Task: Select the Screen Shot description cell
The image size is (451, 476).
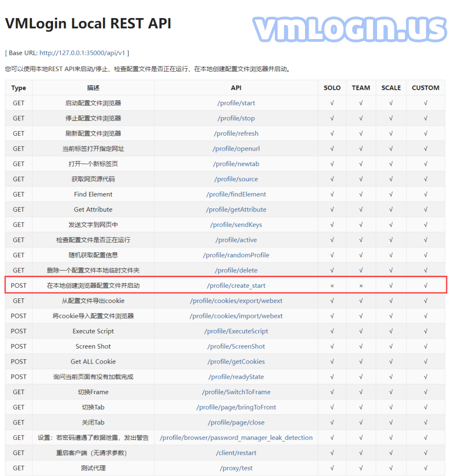Action: click(93, 346)
